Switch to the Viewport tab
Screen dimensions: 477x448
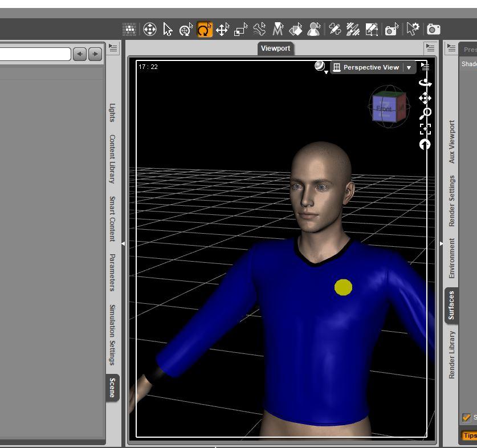[276, 48]
